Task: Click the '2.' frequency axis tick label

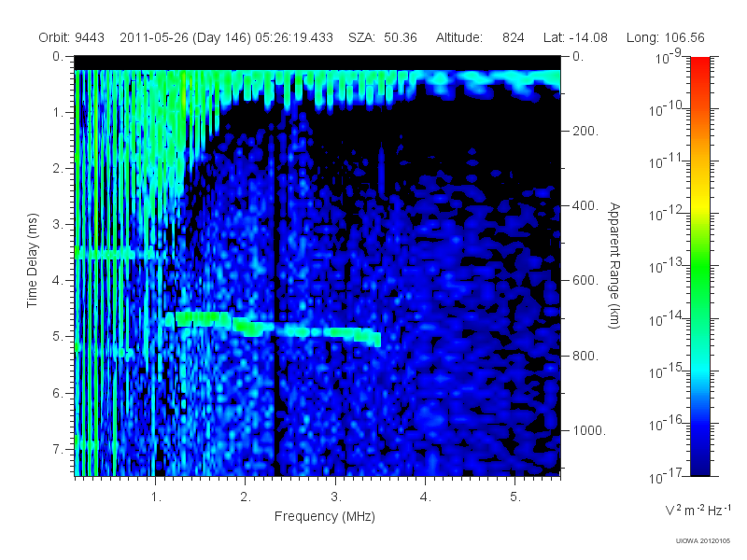Action: click(246, 497)
